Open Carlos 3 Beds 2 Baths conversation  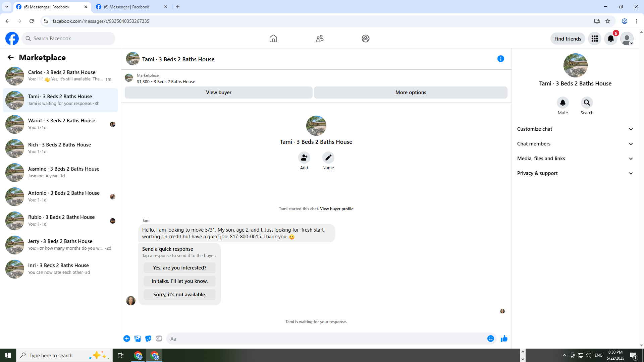pyautogui.click(x=60, y=76)
